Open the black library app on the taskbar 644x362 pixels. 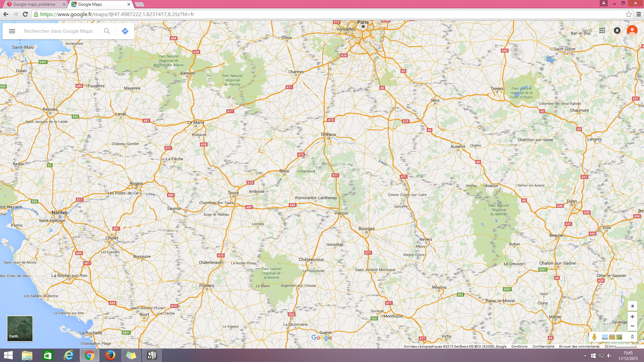152,355
